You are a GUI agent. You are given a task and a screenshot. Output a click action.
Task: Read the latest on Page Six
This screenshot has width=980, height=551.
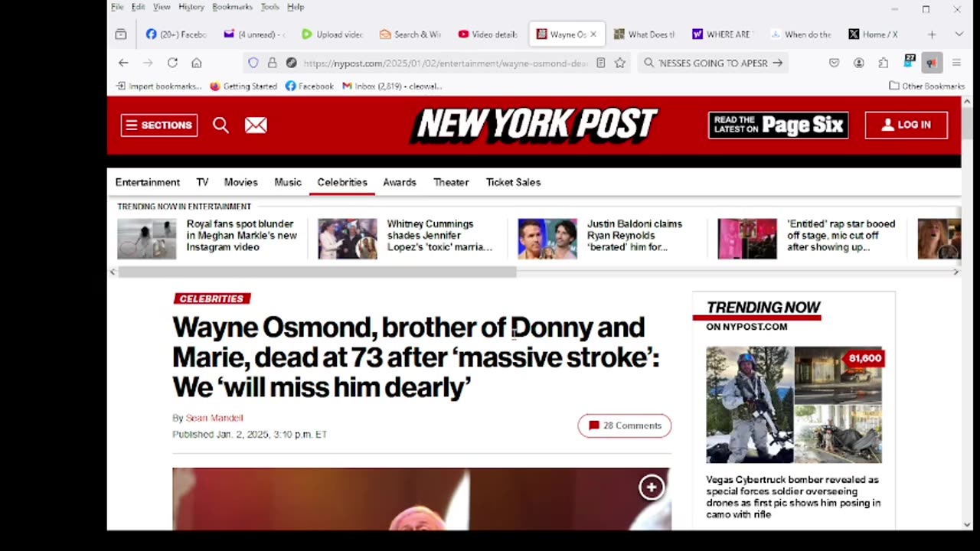pyautogui.click(x=778, y=125)
